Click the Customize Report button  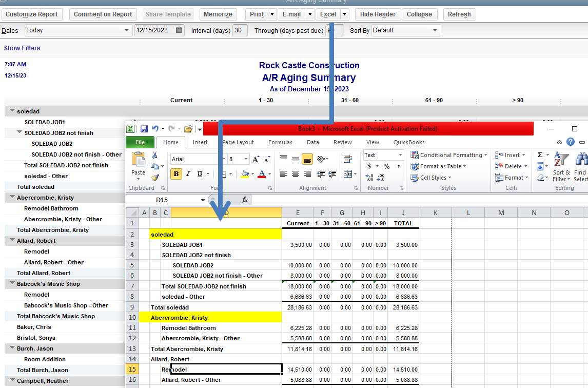pos(31,14)
